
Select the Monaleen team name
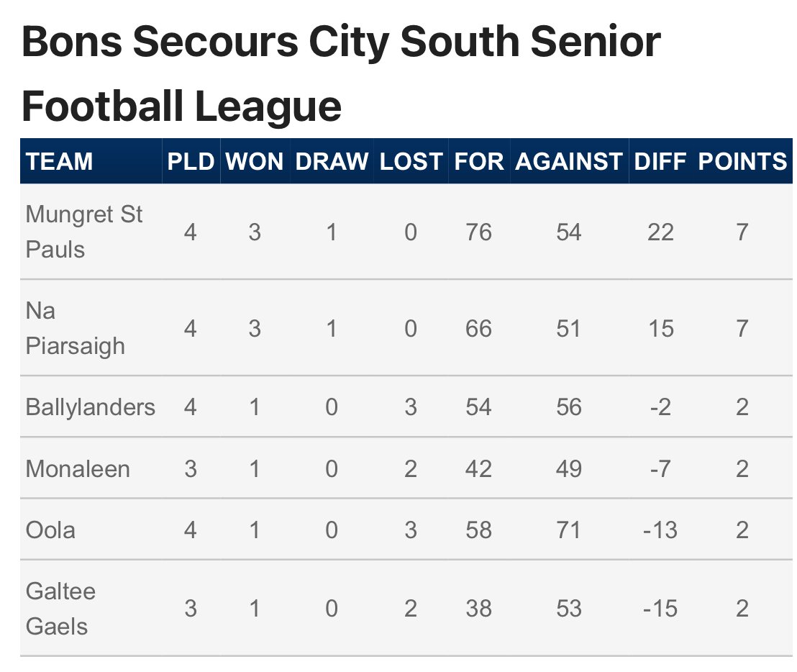click(x=78, y=469)
